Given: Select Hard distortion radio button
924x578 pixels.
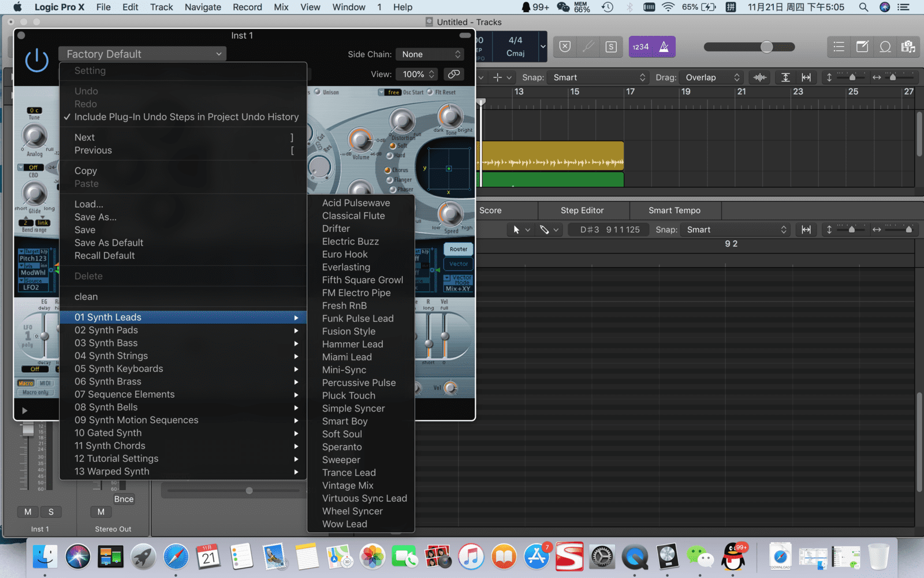Looking at the screenshot, I should tap(390, 155).
